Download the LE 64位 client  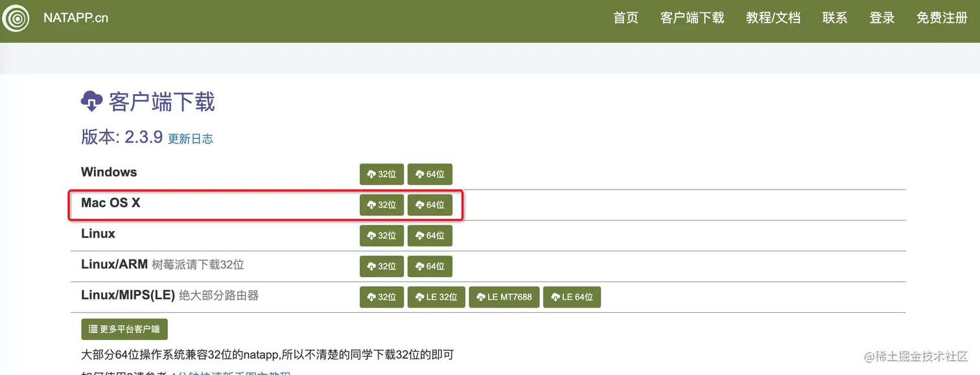click(572, 297)
